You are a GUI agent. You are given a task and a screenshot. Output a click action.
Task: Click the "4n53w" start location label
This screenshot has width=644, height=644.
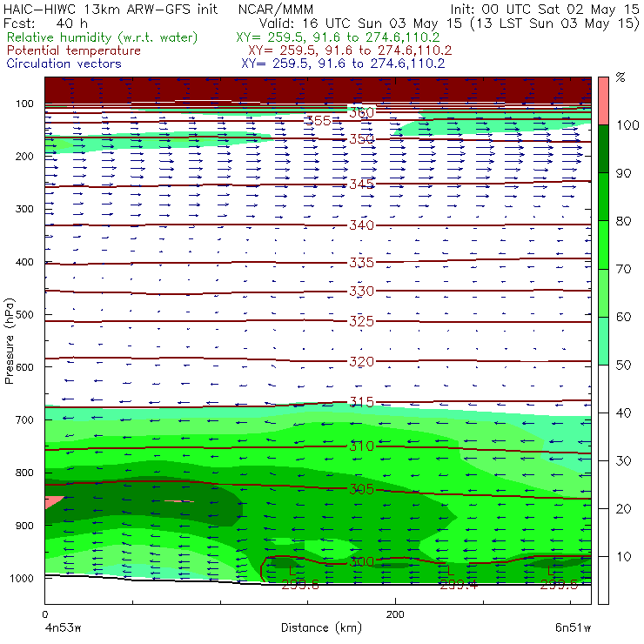[63, 627]
